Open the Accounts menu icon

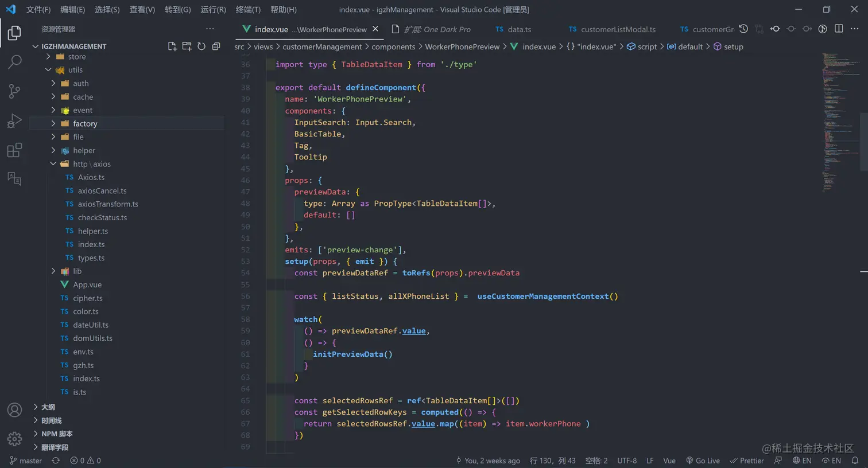click(x=14, y=410)
